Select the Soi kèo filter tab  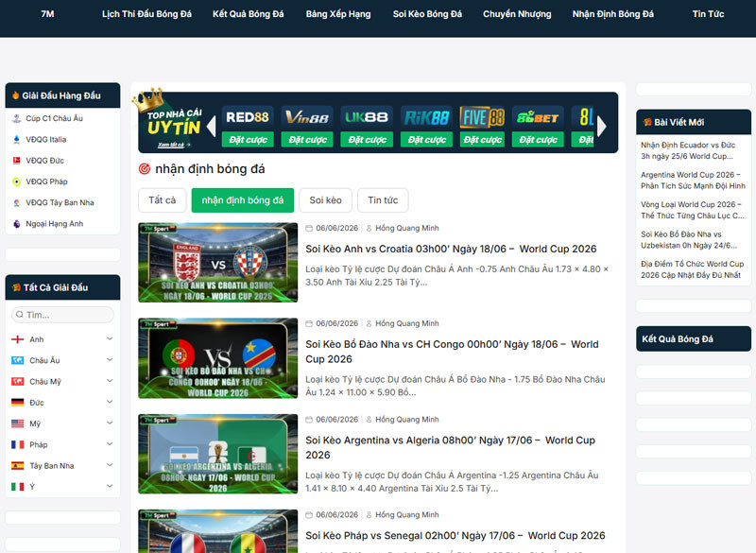pos(325,200)
